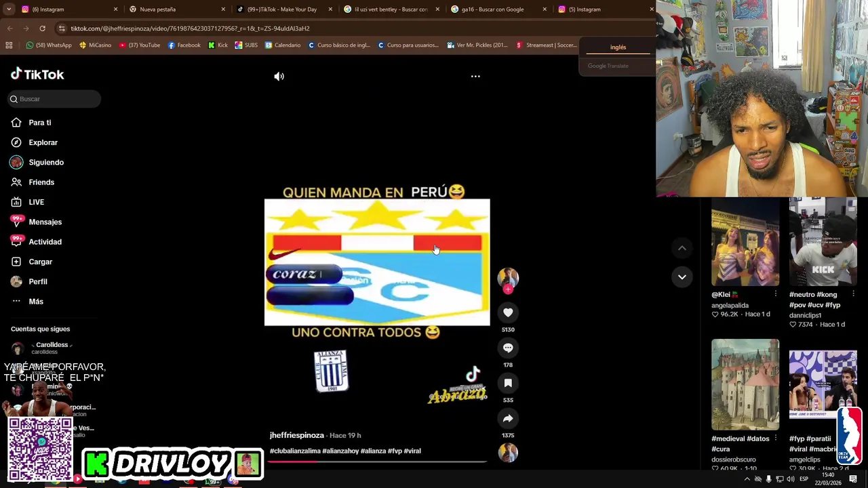Open the video's three-dot options menu

(475, 77)
